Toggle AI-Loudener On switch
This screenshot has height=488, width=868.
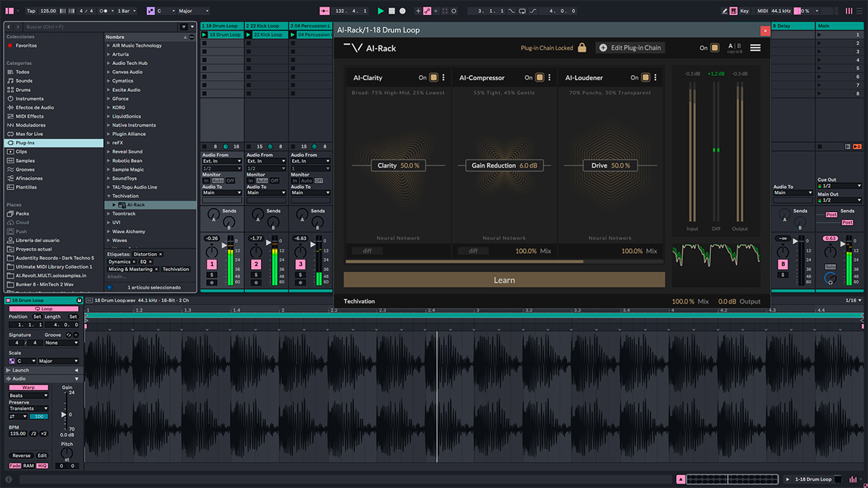tap(645, 77)
